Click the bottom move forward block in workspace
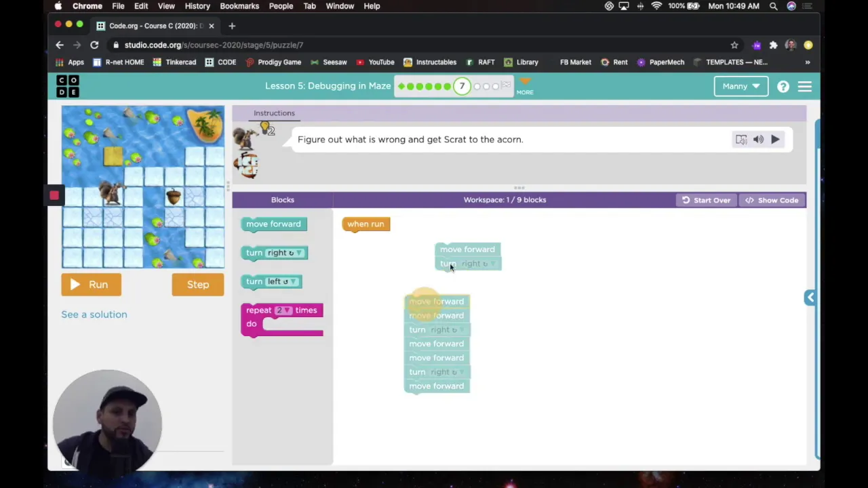 (x=437, y=386)
